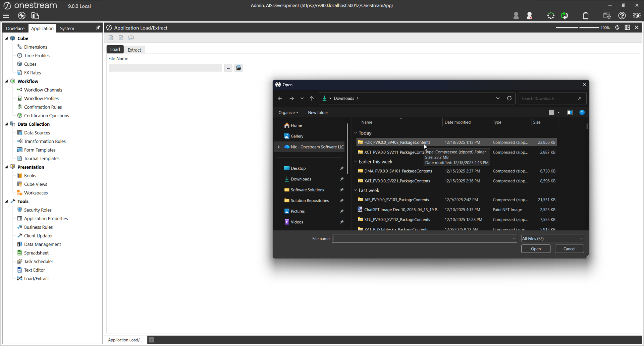Screen dimensions: 644x346
Task: Open the Organize dropdown menu
Action: coord(288,113)
